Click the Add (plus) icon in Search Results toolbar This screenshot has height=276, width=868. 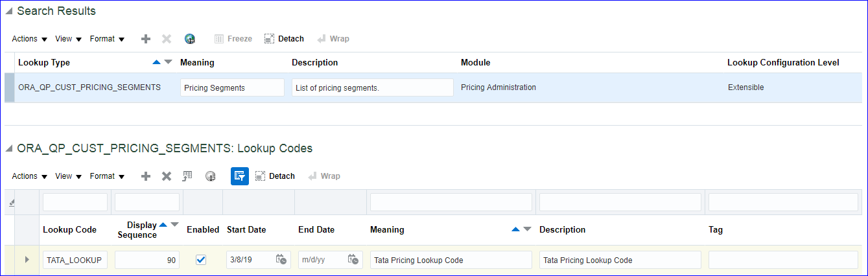coord(146,39)
